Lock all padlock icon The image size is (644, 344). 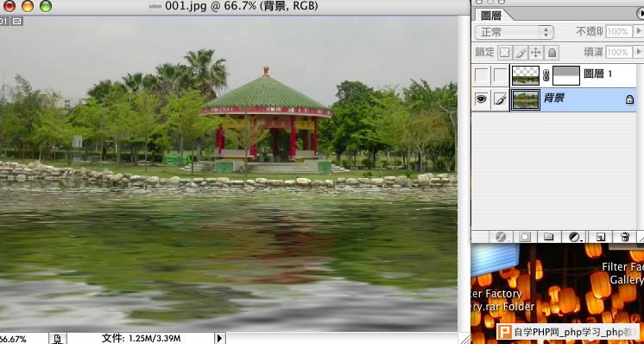(x=552, y=53)
